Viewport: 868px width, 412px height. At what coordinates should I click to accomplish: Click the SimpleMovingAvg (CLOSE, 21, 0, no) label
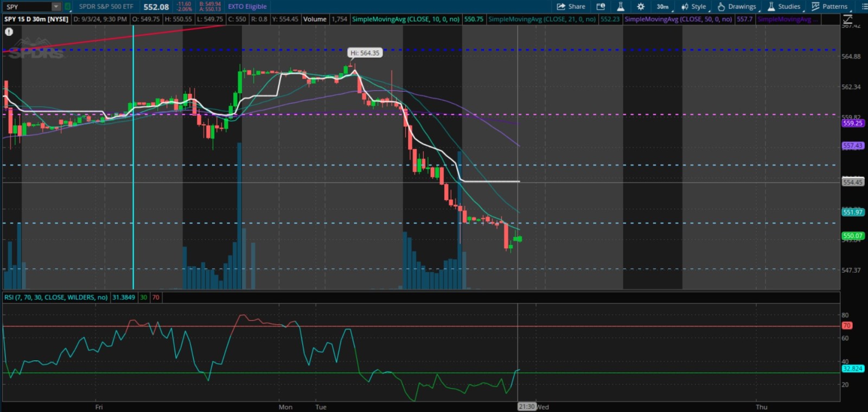(x=542, y=19)
